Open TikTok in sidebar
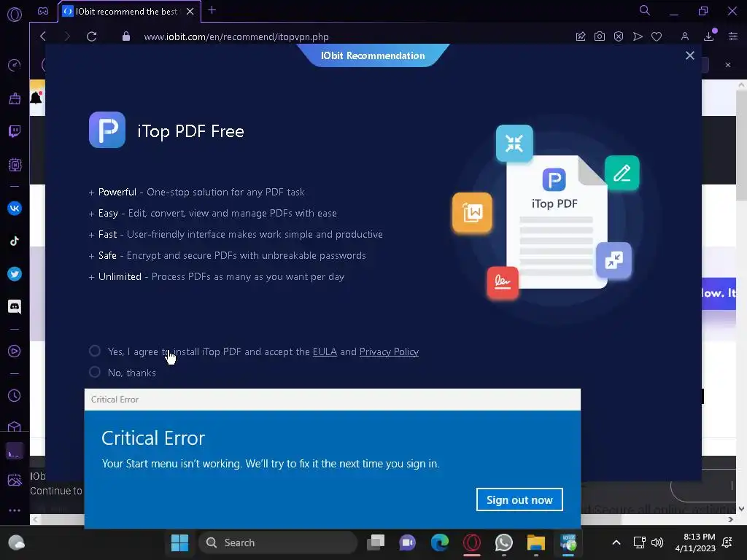Image resolution: width=747 pixels, height=560 pixels. 15,241
